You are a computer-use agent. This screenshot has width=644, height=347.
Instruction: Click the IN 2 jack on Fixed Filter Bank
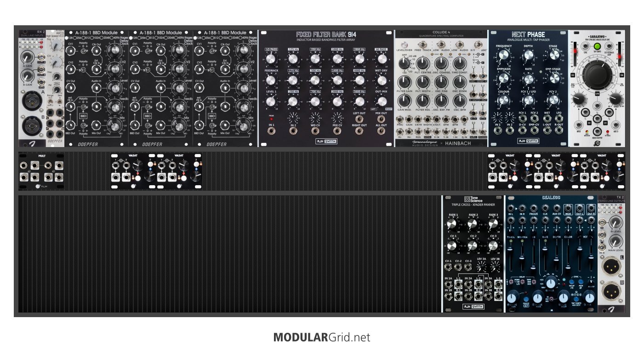tap(293, 131)
